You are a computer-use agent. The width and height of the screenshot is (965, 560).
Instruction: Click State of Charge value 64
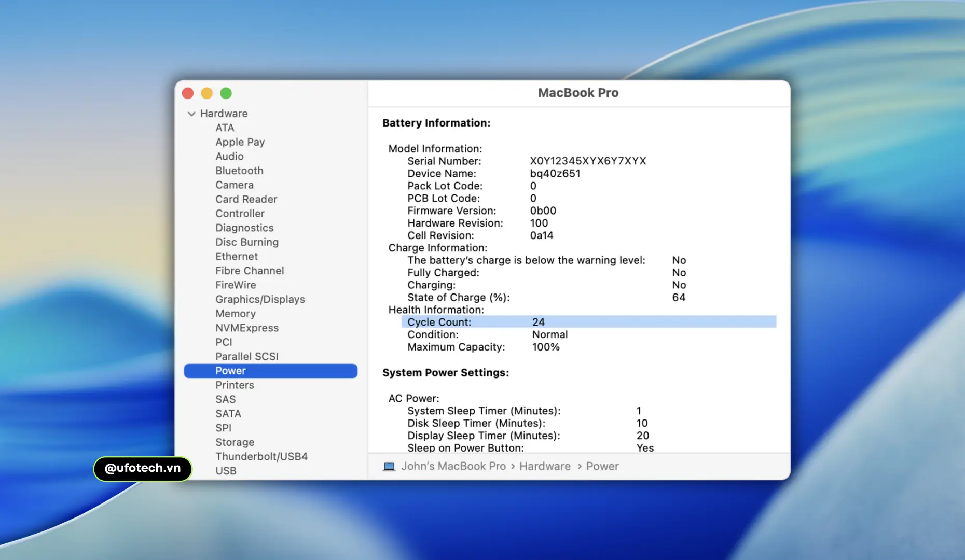pos(679,298)
